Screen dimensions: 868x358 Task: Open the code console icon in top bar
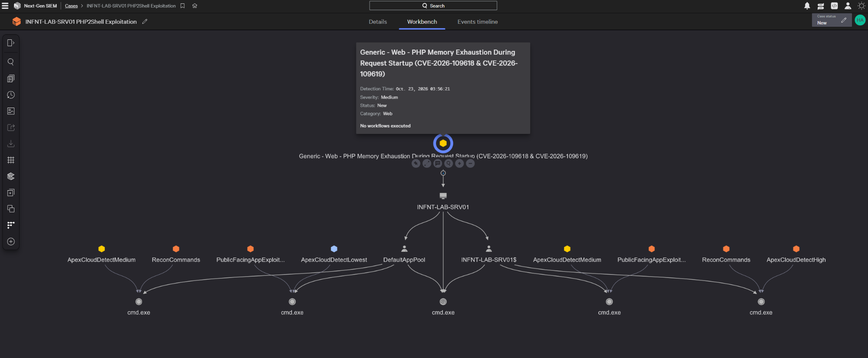(834, 6)
